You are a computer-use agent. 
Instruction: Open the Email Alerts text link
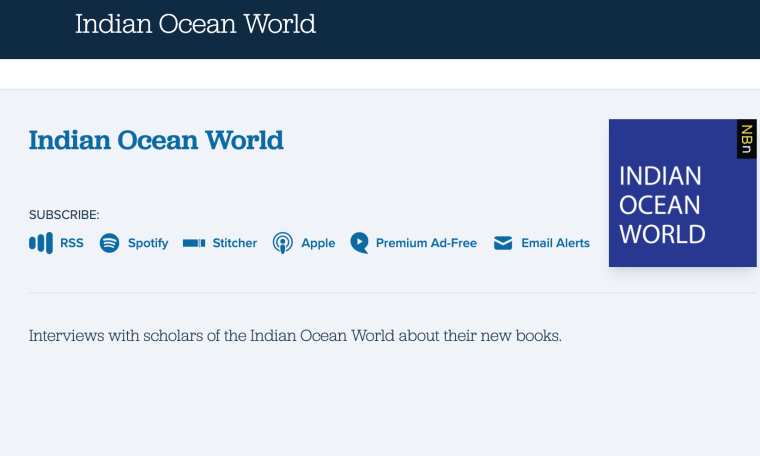click(555, 243)
